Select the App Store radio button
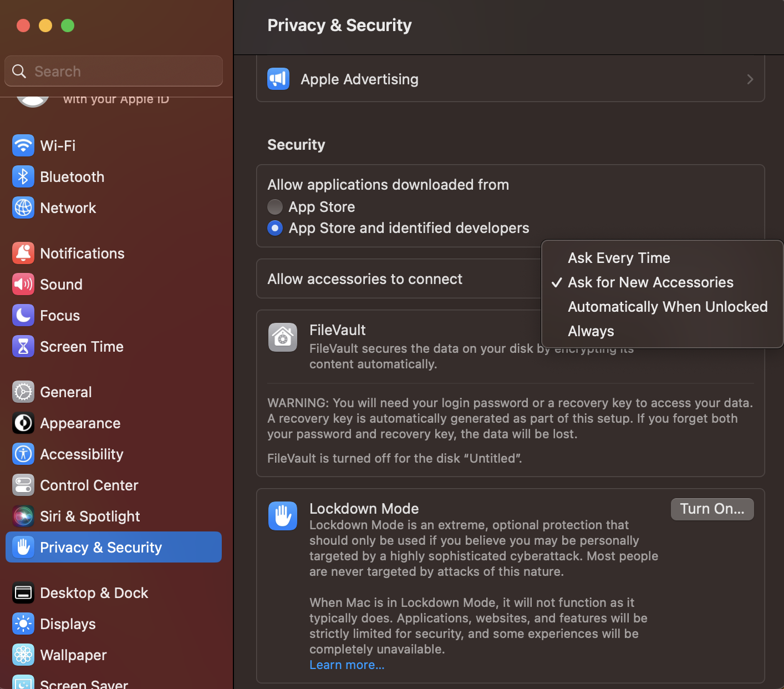This screenshot has width=784, height=689. click(275, 206)
